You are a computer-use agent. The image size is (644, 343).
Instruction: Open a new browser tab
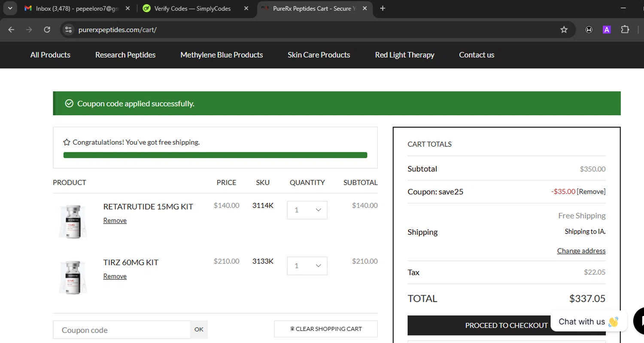383,9
